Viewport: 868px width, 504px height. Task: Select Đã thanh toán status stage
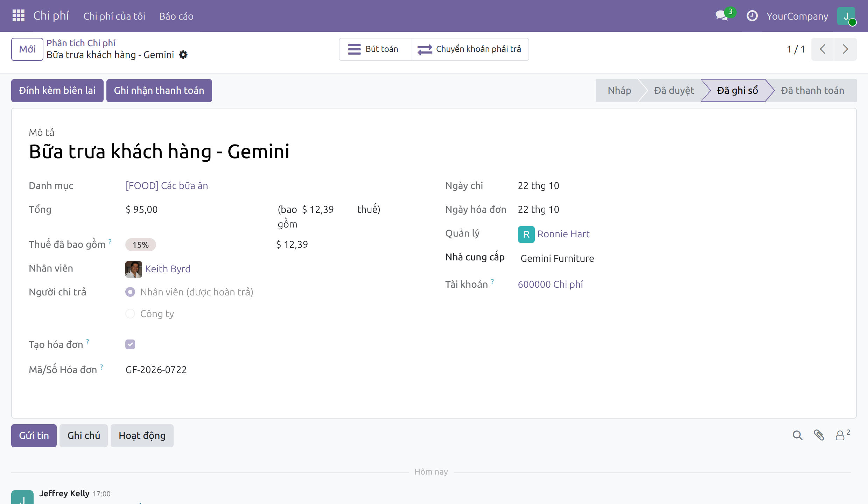point(812,90)
